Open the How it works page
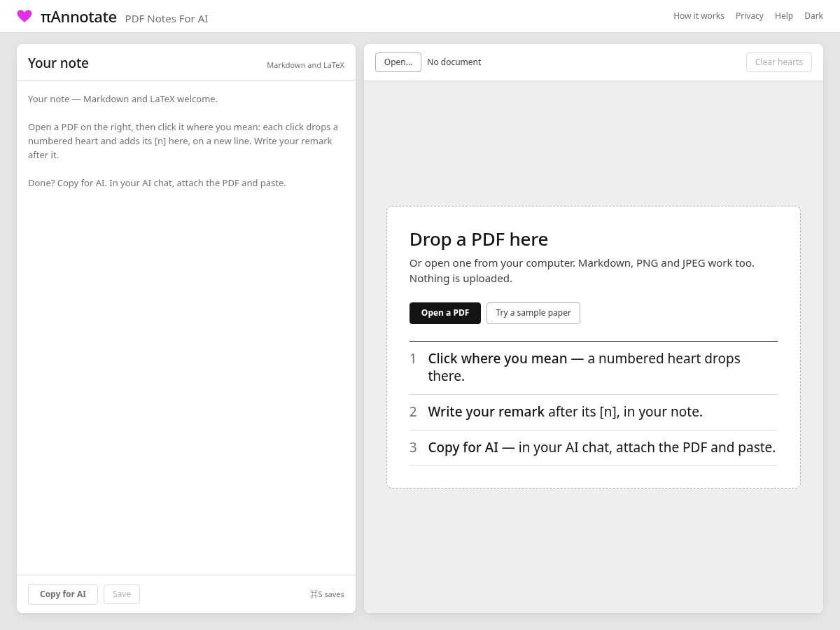 point(699,15)
